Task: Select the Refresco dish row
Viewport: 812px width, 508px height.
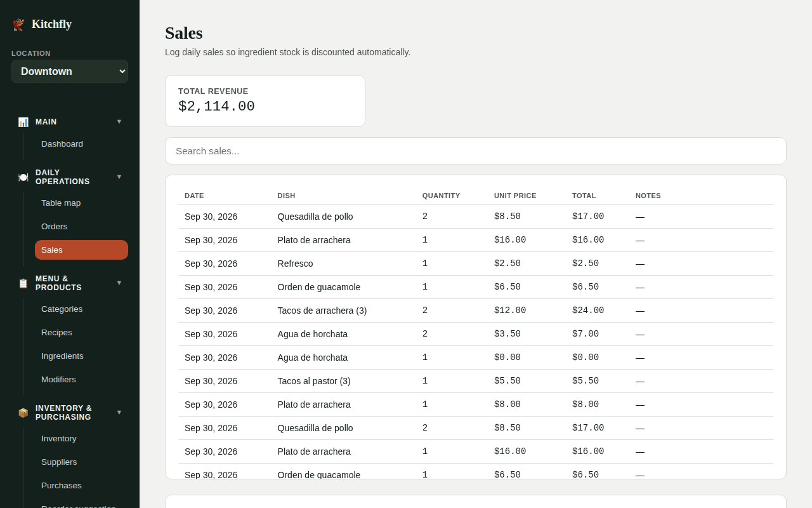Action: tap(476, 264)
